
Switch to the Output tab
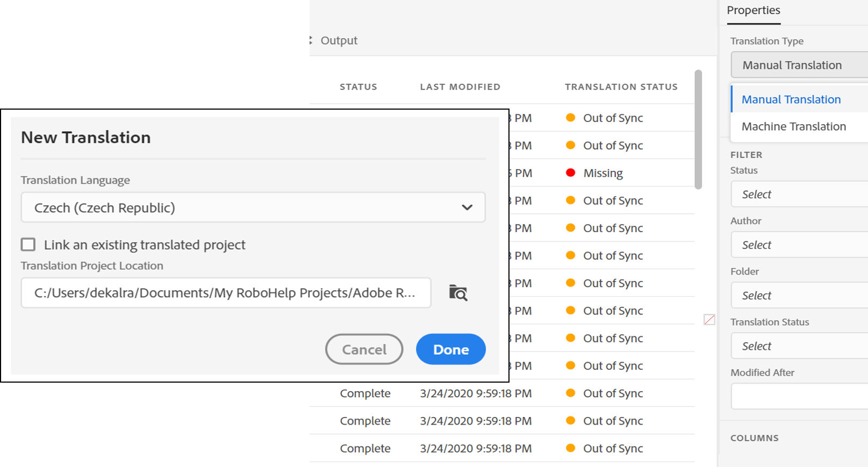[x=339, y=41]
